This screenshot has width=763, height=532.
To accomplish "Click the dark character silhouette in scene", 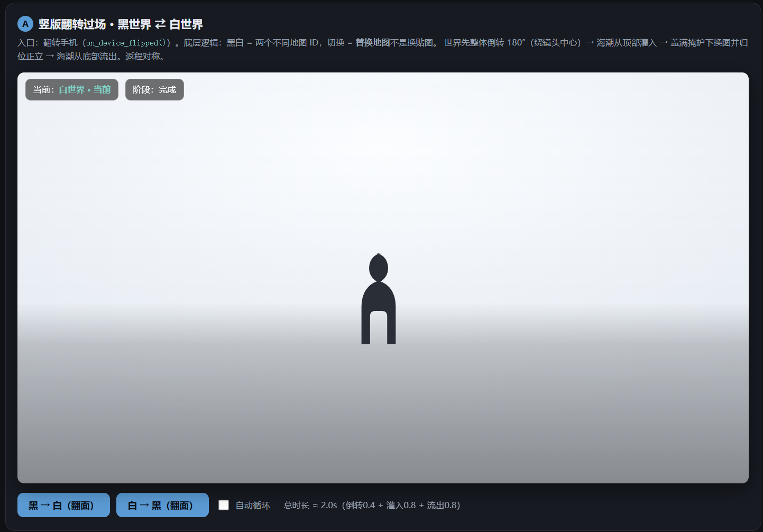I will pos(379,299).
